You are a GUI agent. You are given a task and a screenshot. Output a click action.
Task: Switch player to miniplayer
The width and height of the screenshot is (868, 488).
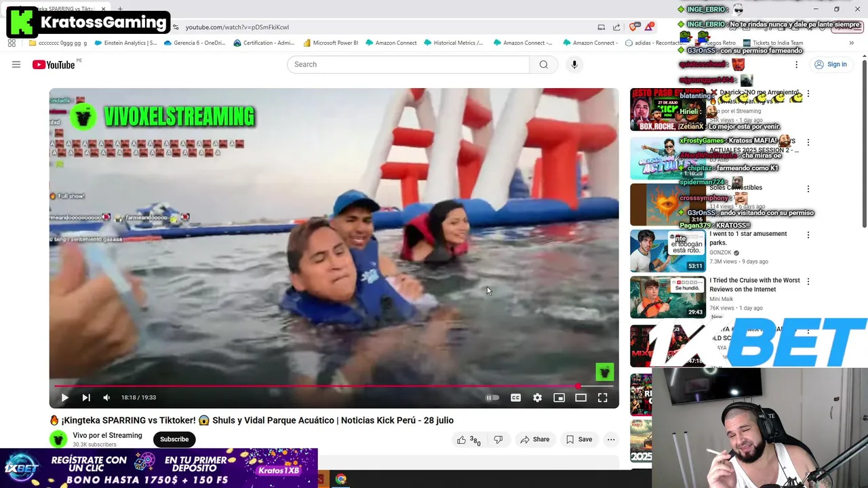coord(559,398)
